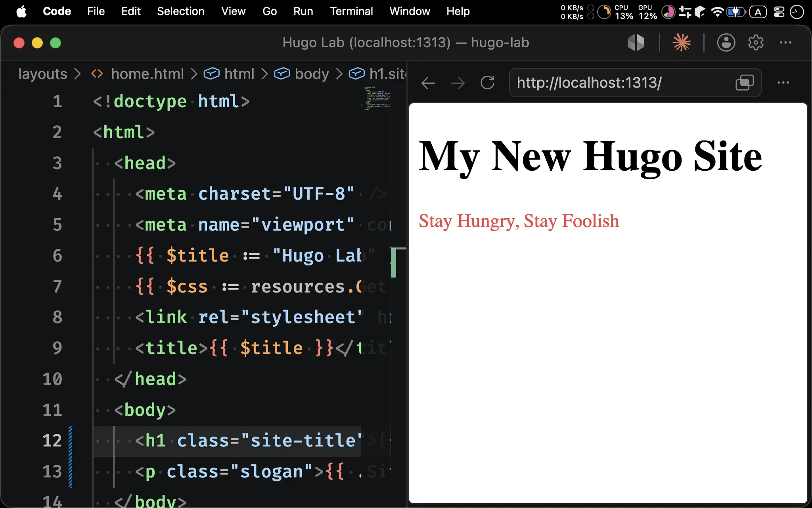Open the Selection menu
Image resolution: width=812 pixels, height=508 pixels.
coord(181,11)
